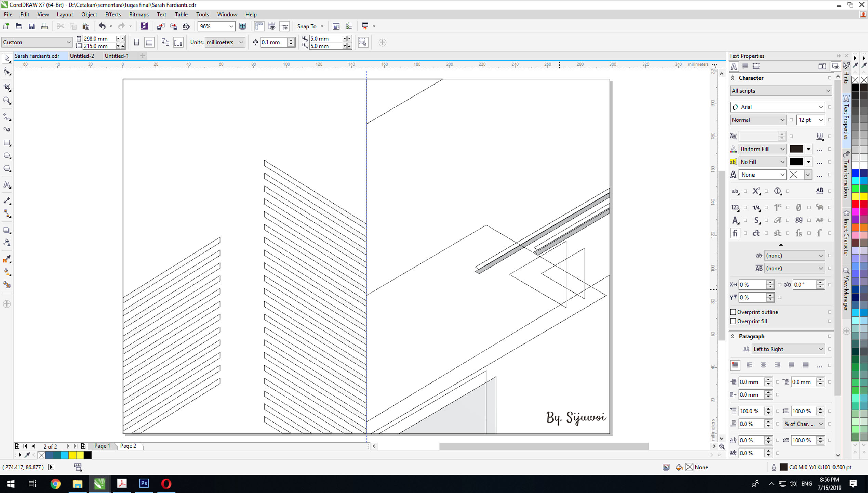
Task: Enable the Overprint outline checkbox
Action: (x=733, y=312)
